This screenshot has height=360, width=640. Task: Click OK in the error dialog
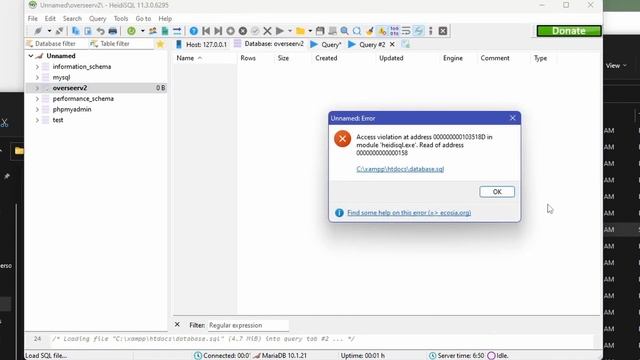[497, 192]
